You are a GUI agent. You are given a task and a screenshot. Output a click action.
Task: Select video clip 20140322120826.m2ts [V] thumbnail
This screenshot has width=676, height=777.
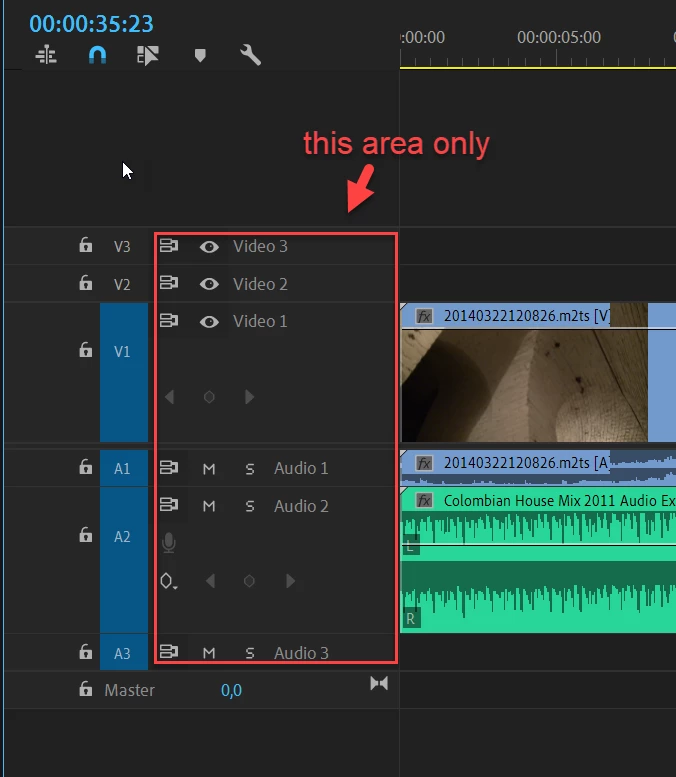pos(524,386)
